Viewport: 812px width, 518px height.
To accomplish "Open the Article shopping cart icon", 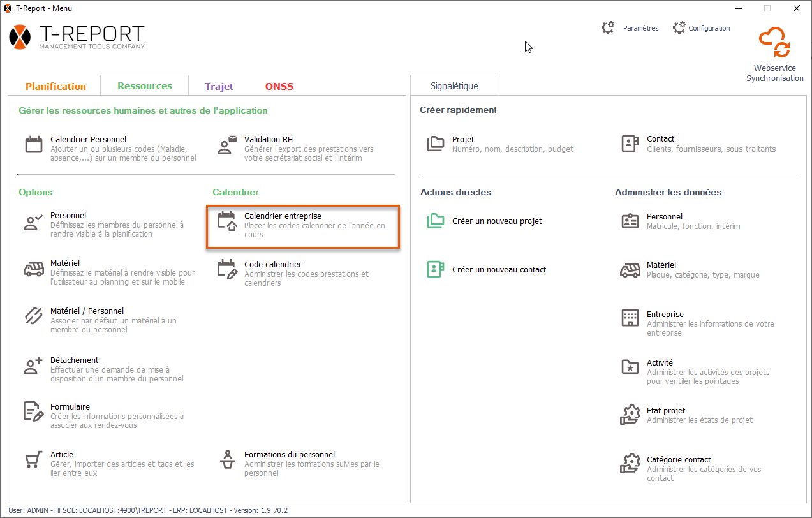I will 33,459.
